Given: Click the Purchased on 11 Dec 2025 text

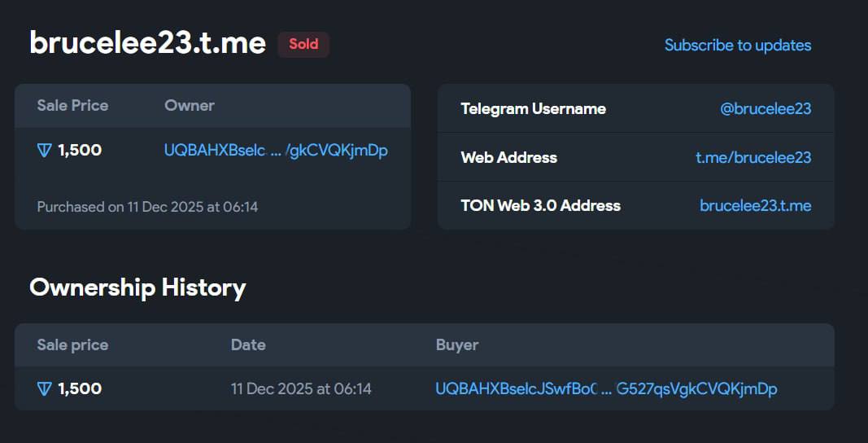Looking at the screenshot, I should pyautogui.click(x=147, y=207).
